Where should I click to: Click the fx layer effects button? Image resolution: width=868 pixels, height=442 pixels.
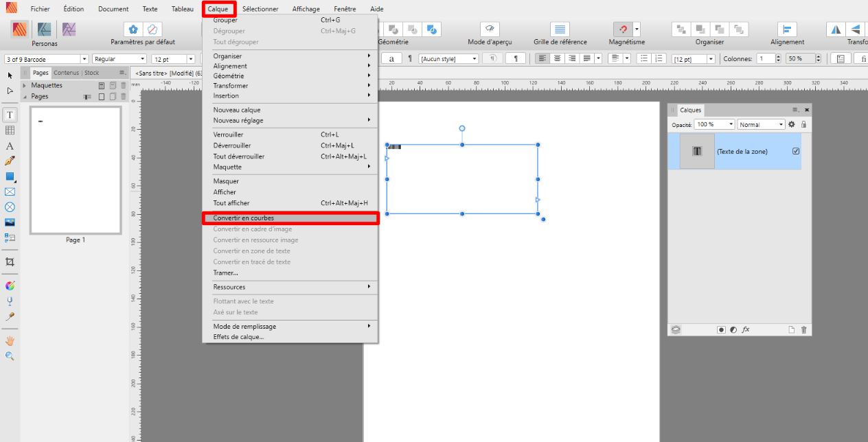(x=746, y=329)
